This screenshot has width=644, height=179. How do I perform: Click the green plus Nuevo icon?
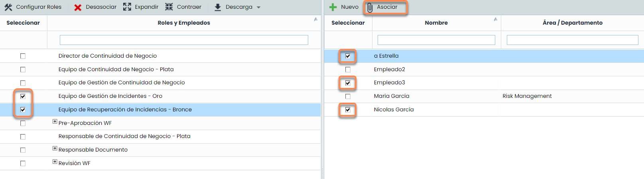pyautogui.click(x=333, y=7)
